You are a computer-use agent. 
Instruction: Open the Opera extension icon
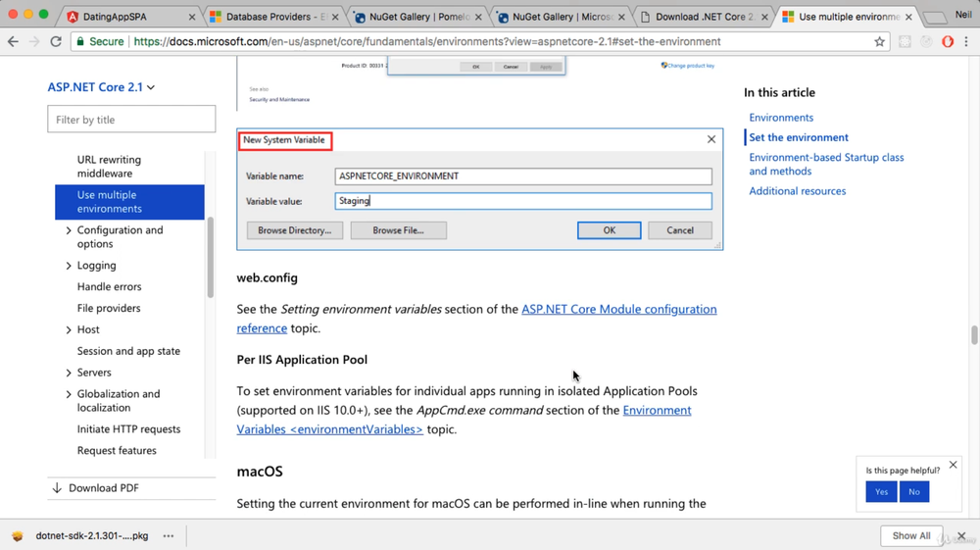[948, 42]
